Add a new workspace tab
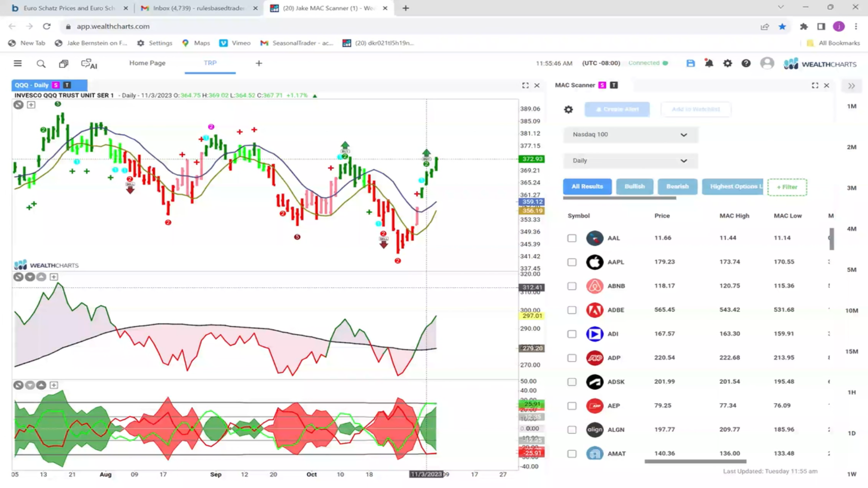The height and width of the screenshot is (488, 868). [259, 63]
